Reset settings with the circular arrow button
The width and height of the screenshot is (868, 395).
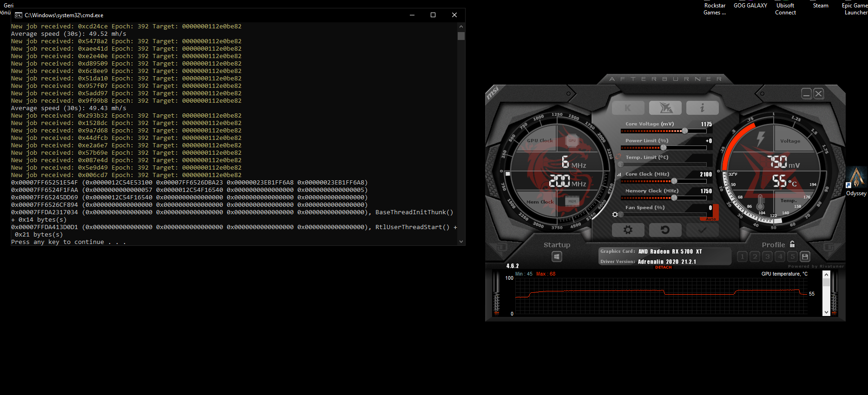tap(665, 230)
